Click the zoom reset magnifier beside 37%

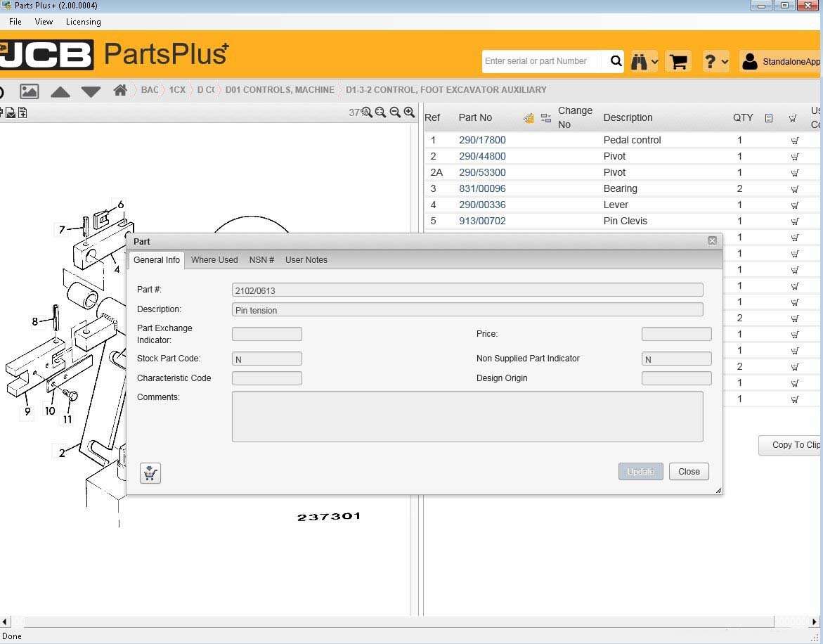(x=366, y=112)
